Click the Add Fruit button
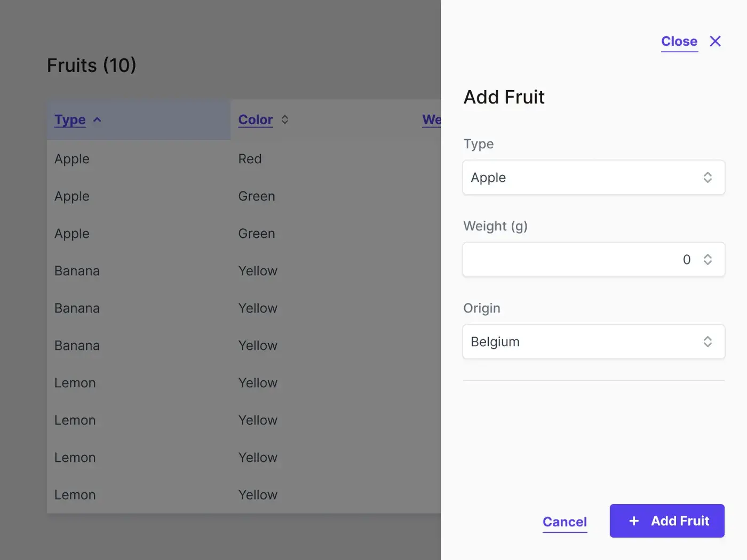Screen dimensions: 747x560 pyautogui.click(x=667, y=521)
